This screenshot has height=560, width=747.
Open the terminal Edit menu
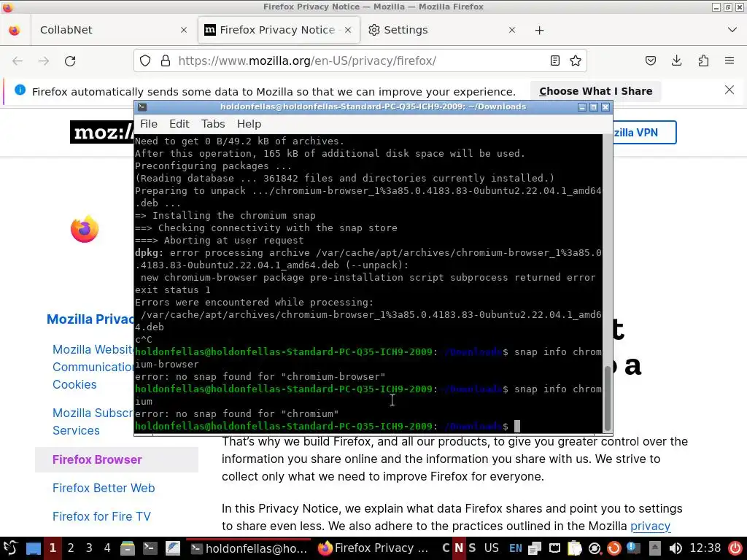[179, 124]
